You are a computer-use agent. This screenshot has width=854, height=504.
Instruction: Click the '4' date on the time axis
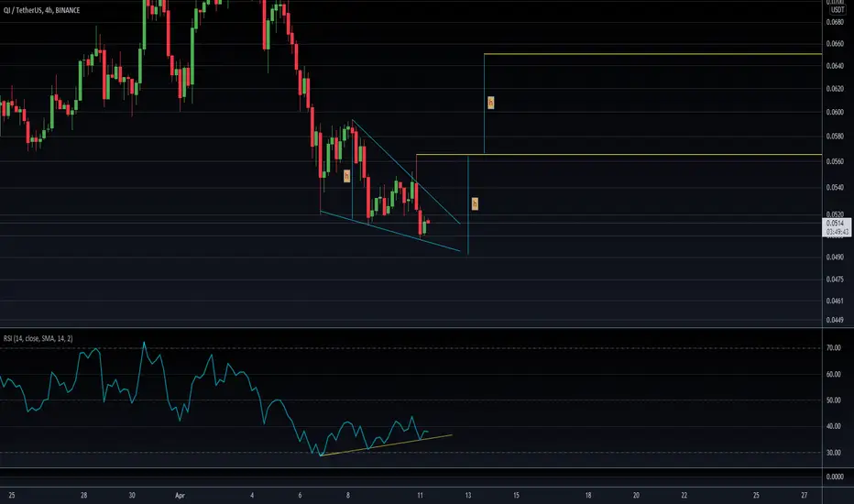252,495
